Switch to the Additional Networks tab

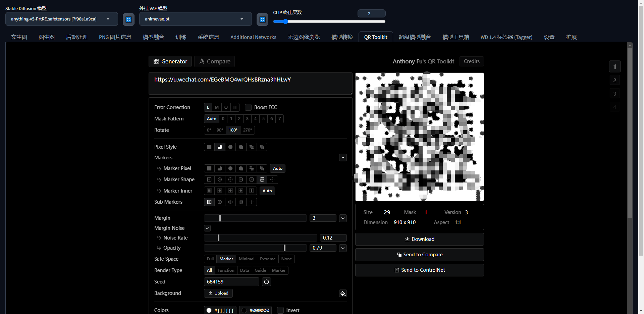(x=253, y=37)
